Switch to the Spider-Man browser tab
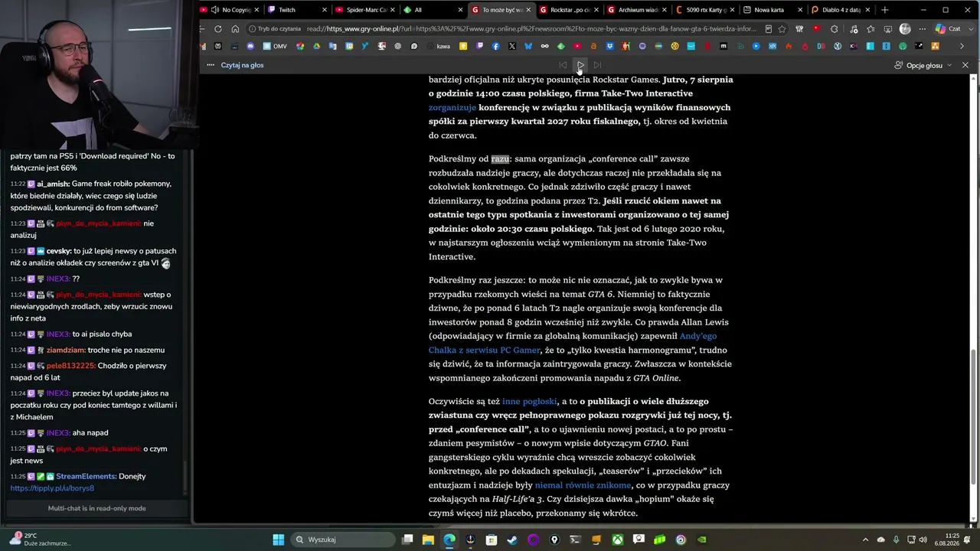980x551 pixels. [x=366, y=10]
